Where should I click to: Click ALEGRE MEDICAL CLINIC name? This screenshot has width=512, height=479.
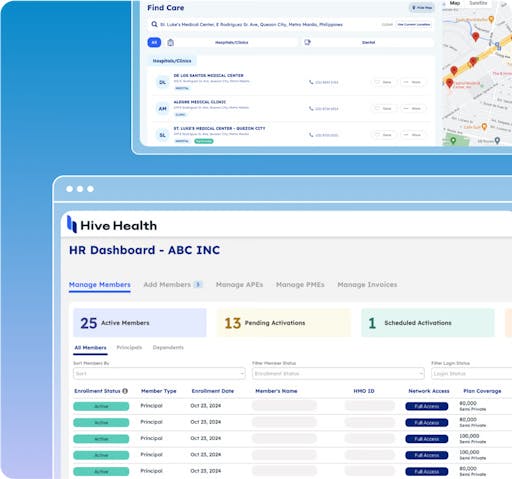pos(200,102)
